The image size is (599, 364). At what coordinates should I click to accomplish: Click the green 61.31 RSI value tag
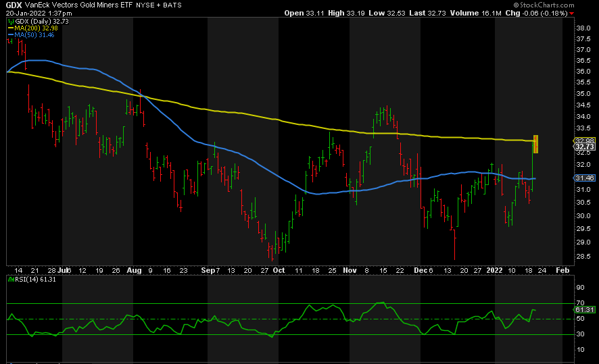pos(585,309)
